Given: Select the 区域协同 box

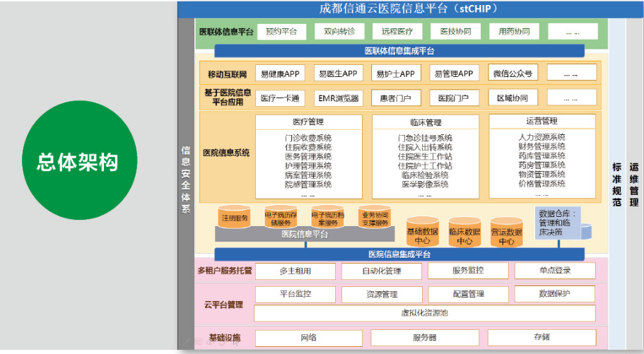Looking at the screenshot, I should pos(513,98).
